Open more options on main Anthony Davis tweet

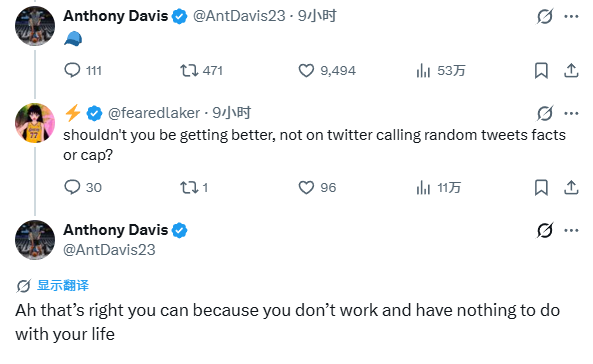[571, 230]
